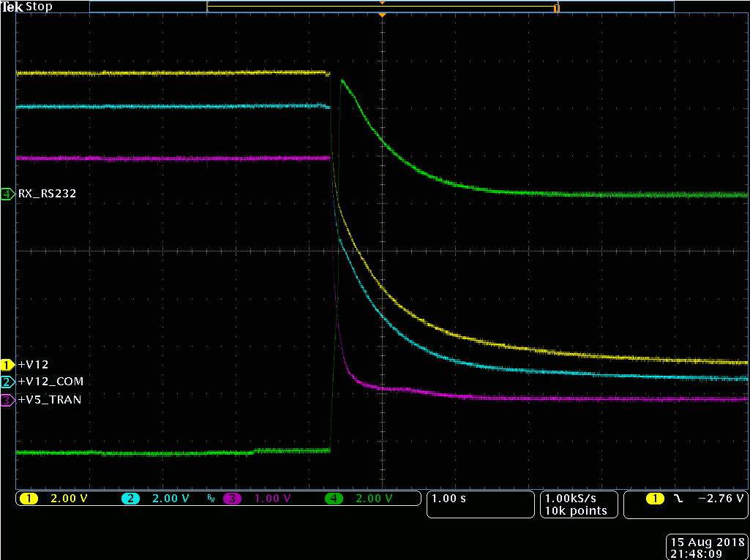Viewport: 750px width, 560px height.
Task: Click the channel 2 +V12_COM ground marker
Action: pyautogui.click(x=8, y=382)
